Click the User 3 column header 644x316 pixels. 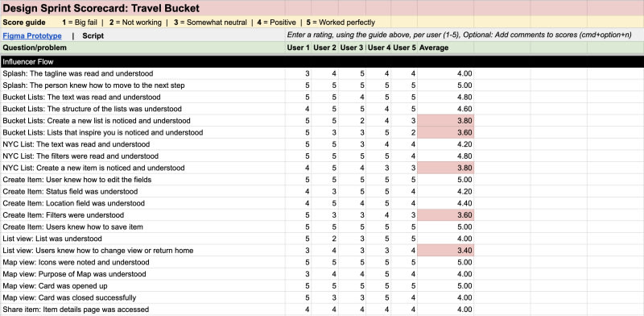tap(352, 48)
